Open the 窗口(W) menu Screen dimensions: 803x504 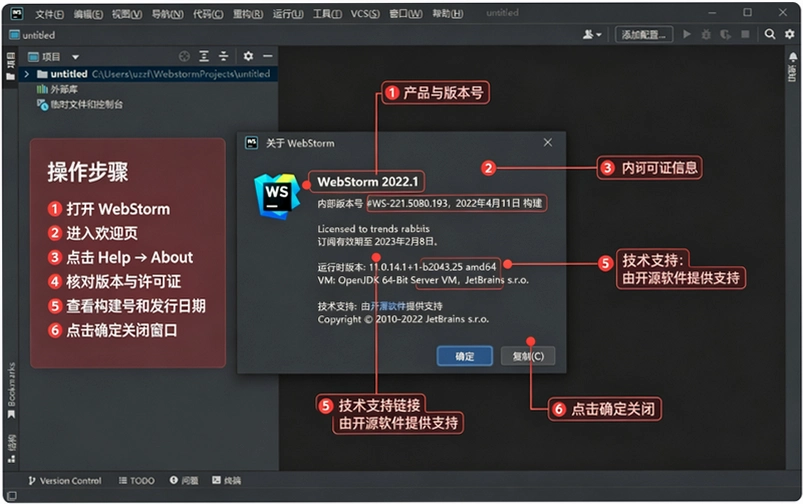pos(406,14)
